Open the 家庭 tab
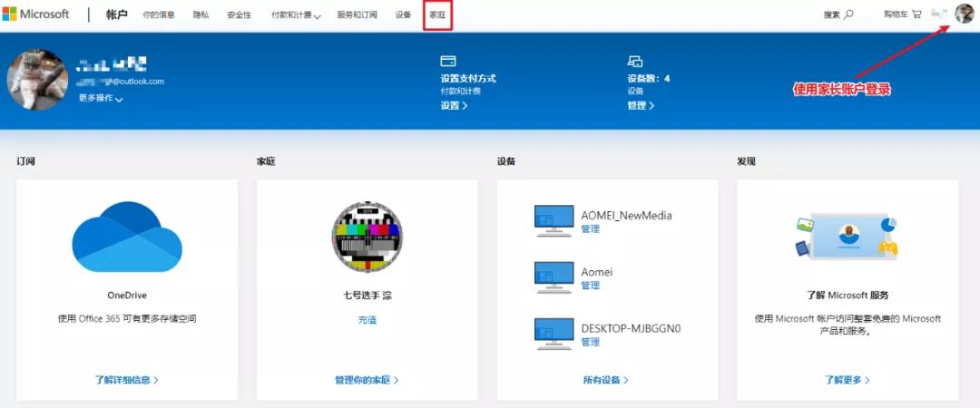 437,15
